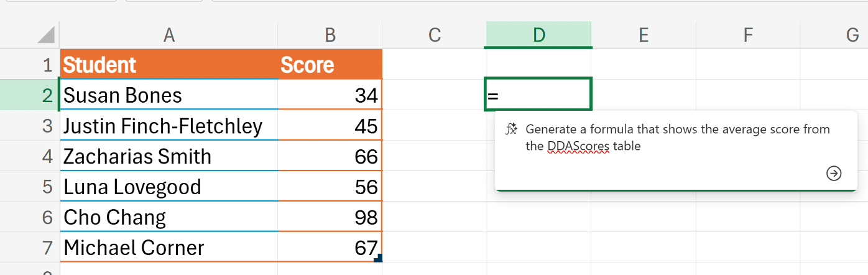Select column A header

[x=169, y=35]
